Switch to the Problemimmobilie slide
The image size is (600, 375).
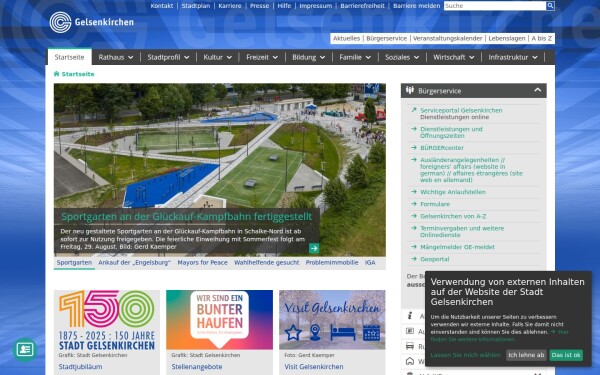point(332,263)
